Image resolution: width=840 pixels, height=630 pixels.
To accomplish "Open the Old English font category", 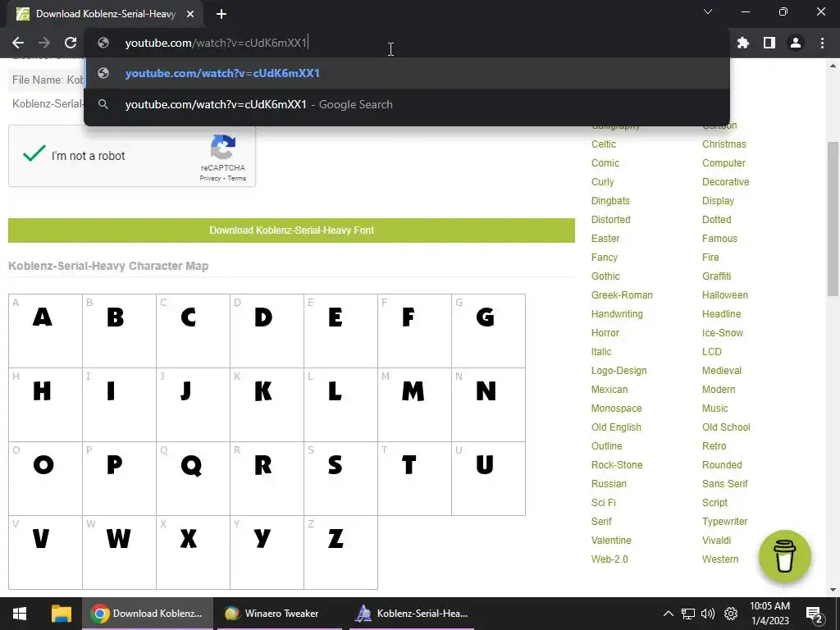I will tap(616, 427).
